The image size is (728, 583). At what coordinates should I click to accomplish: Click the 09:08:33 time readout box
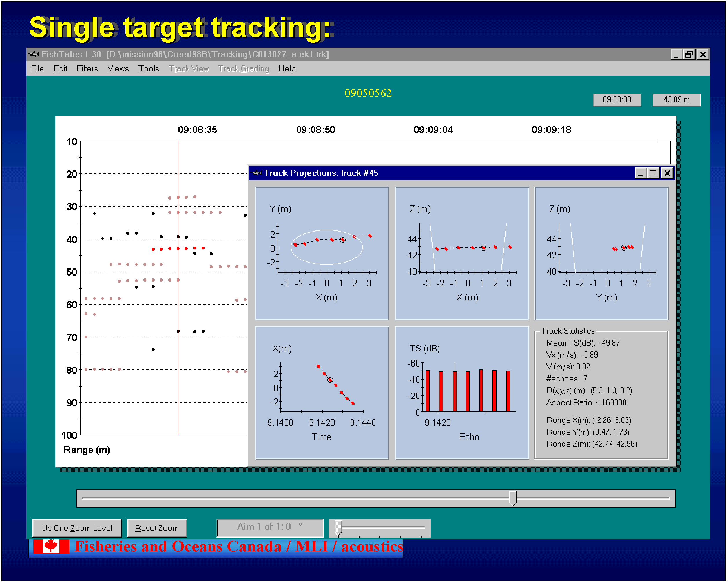tap(617, 100)
